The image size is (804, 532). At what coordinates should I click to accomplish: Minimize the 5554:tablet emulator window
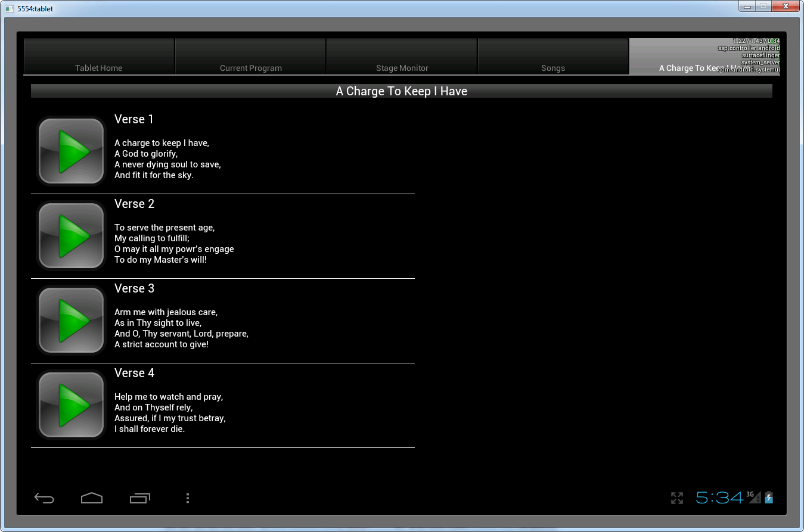pyautogui.click(x=747, y=7)
